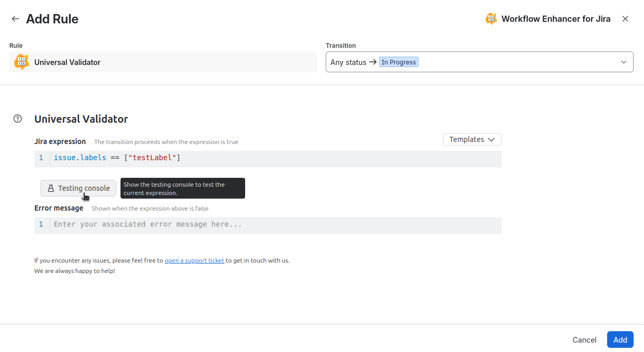Click the "testLabel" string in the expression

[152, 158]
